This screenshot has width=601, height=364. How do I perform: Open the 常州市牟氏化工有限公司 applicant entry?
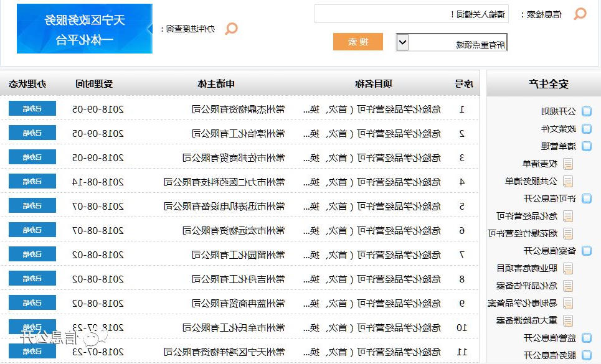point(234,328)
